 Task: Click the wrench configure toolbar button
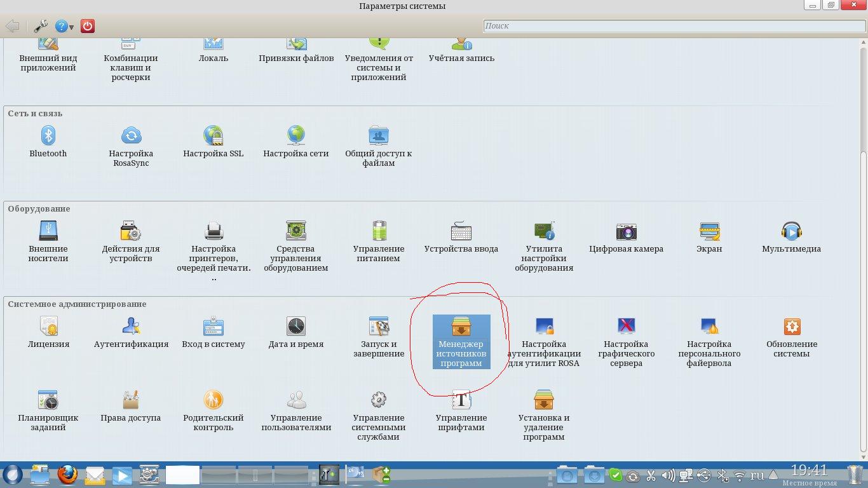click(40, 26)
